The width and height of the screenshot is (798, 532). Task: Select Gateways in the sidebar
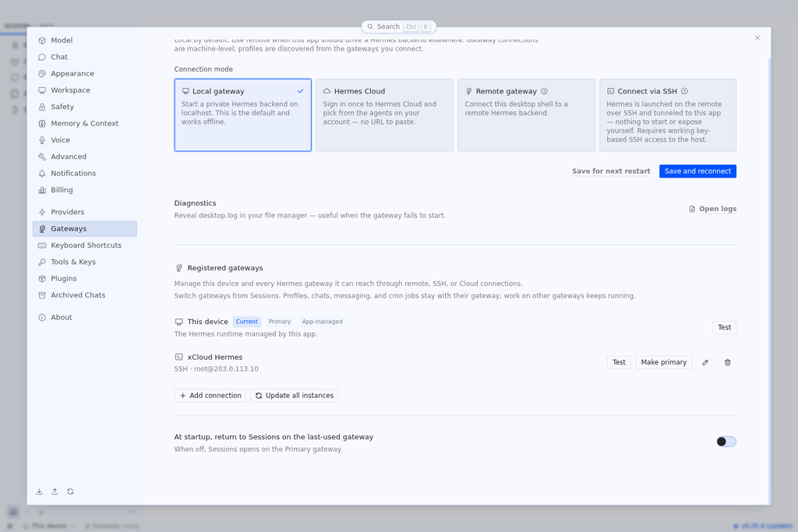[84, 229]
